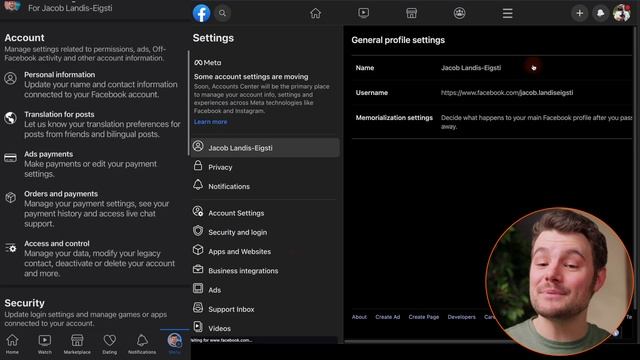Open the hamburger menu icon in top bar

507,13
